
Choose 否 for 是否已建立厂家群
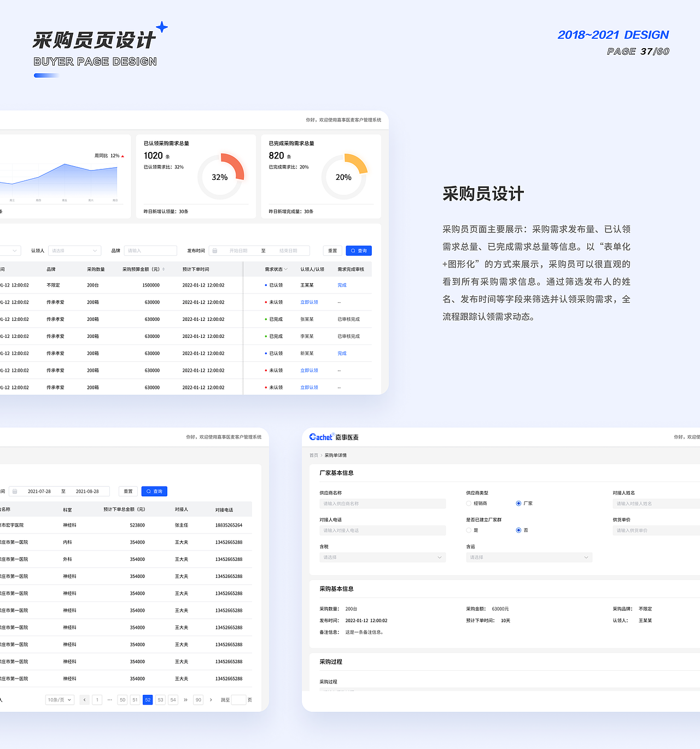[x=518, y=530]
